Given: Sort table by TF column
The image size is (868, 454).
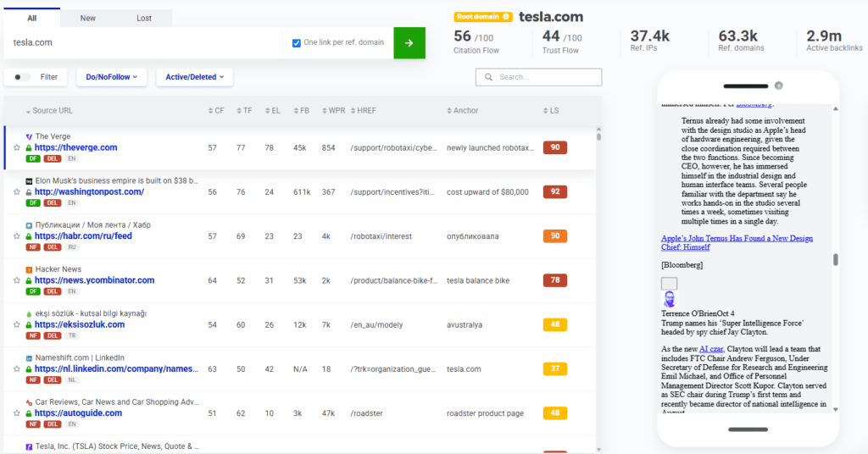Looking at the screenshot, I should 244,111.
